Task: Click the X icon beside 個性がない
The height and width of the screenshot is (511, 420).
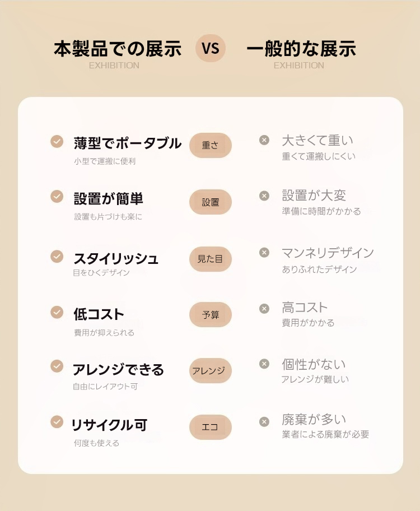Action: point(264,364)
